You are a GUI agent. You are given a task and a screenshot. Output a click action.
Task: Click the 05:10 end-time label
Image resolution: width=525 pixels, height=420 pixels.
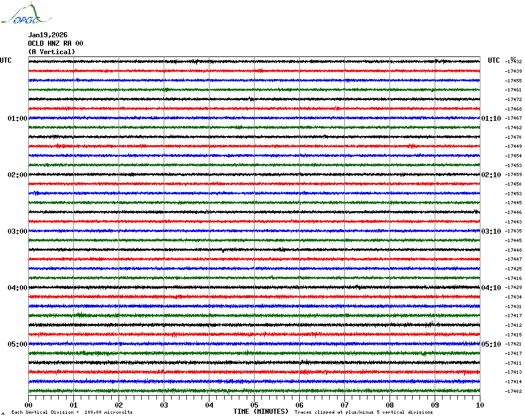click(x=491, y=344)
